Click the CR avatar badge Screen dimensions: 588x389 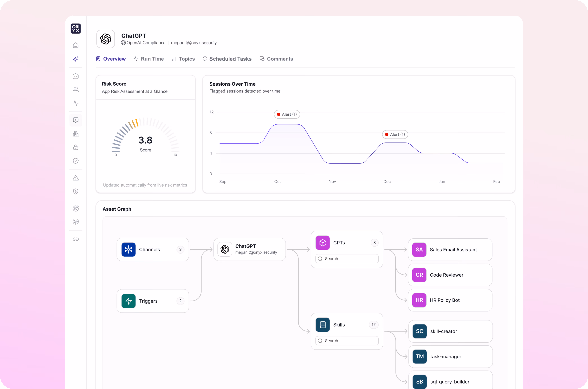[x=419, y=275]
